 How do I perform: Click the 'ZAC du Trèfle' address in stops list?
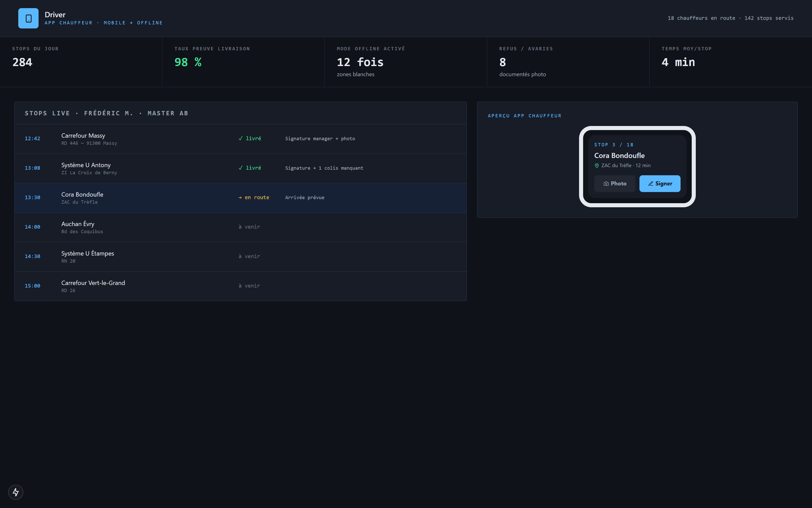tap(79, 202)
